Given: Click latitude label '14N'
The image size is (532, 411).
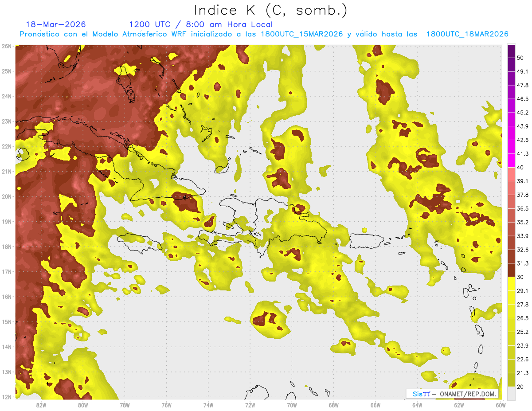Looking at the screenshot, I should point(7,347).
